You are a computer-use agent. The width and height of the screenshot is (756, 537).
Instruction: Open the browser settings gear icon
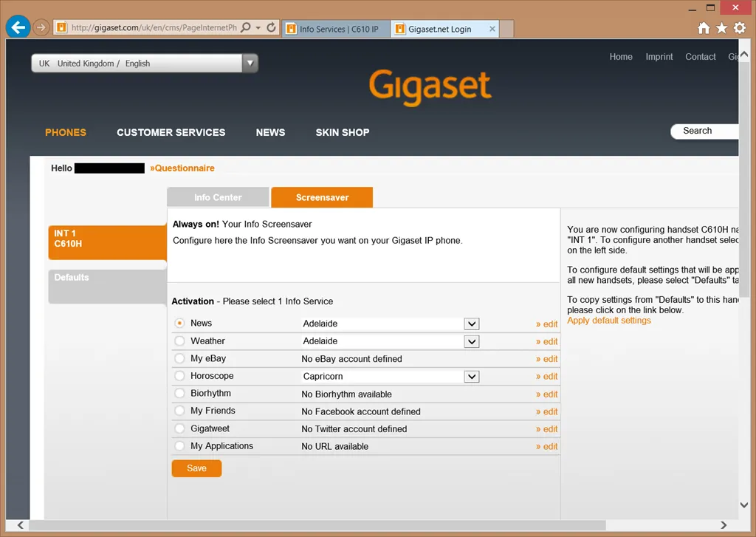coord(739,28)
